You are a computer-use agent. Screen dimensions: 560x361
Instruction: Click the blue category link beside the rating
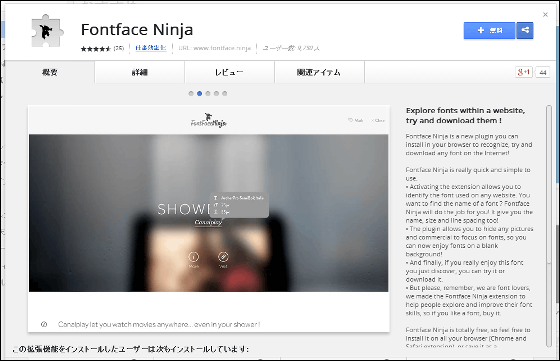pyautogui.click(x=151, y=48)
